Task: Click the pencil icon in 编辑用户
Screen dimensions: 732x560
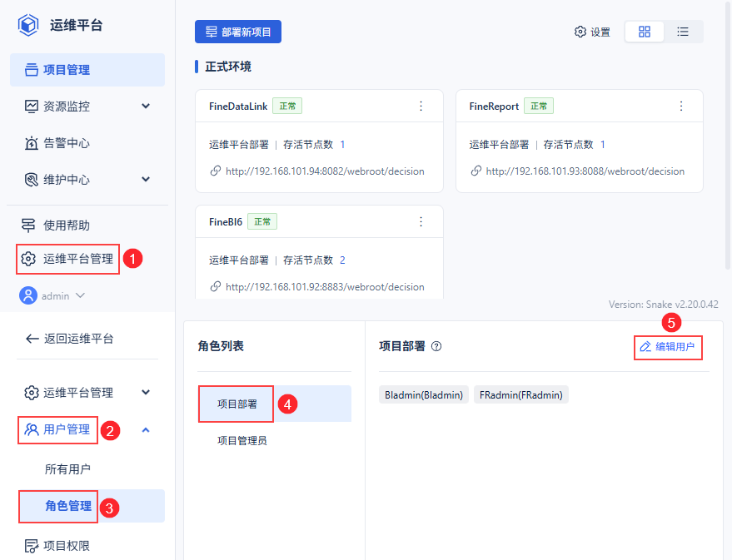Action: tap(645, 346)
